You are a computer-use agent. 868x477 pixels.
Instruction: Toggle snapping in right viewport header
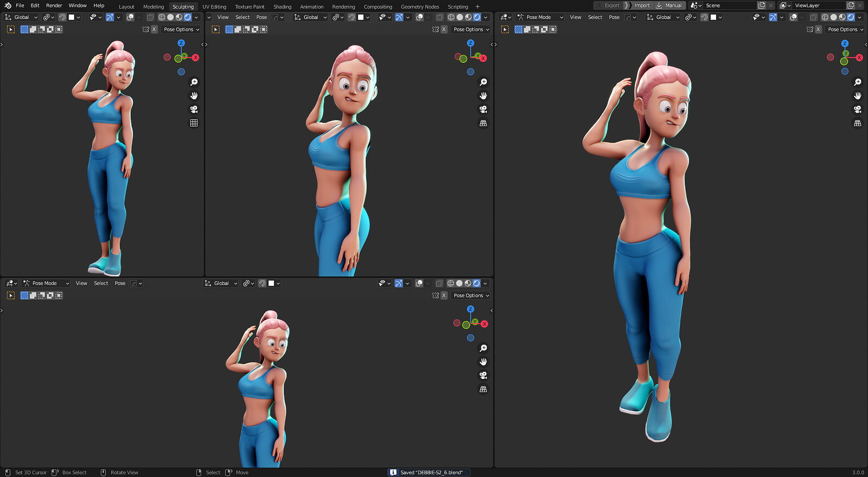(704, 17)
